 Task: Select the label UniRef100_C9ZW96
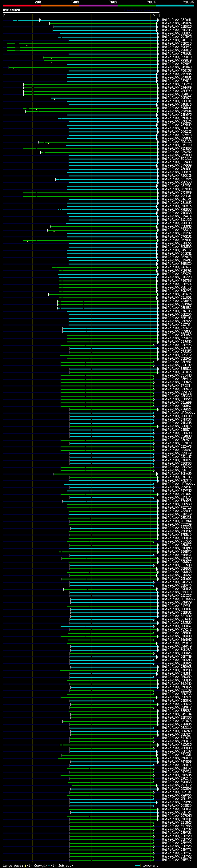176,789
